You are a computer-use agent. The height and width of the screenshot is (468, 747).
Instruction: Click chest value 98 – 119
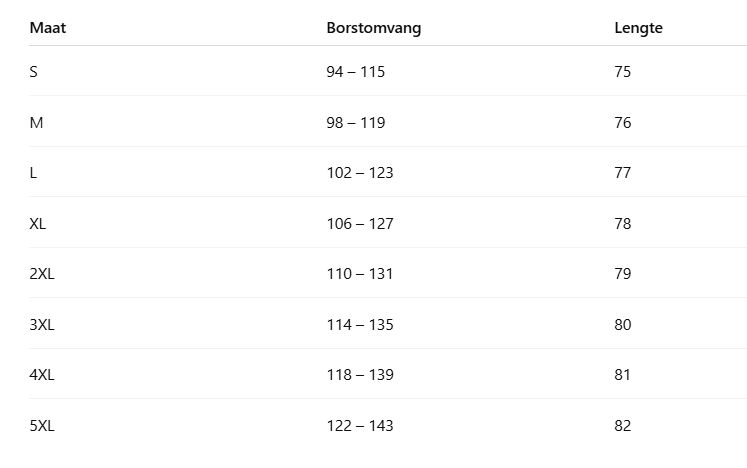coord(355,122)
